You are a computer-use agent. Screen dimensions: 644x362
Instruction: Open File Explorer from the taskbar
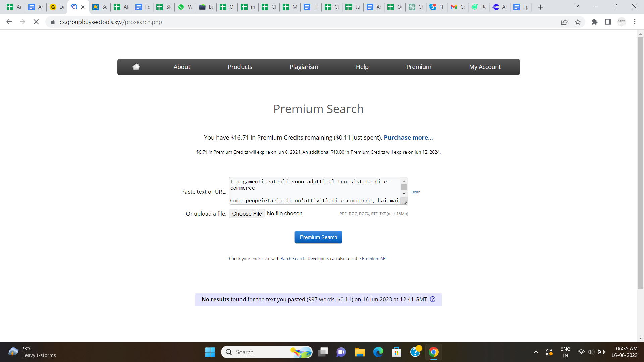click(360, 352)
